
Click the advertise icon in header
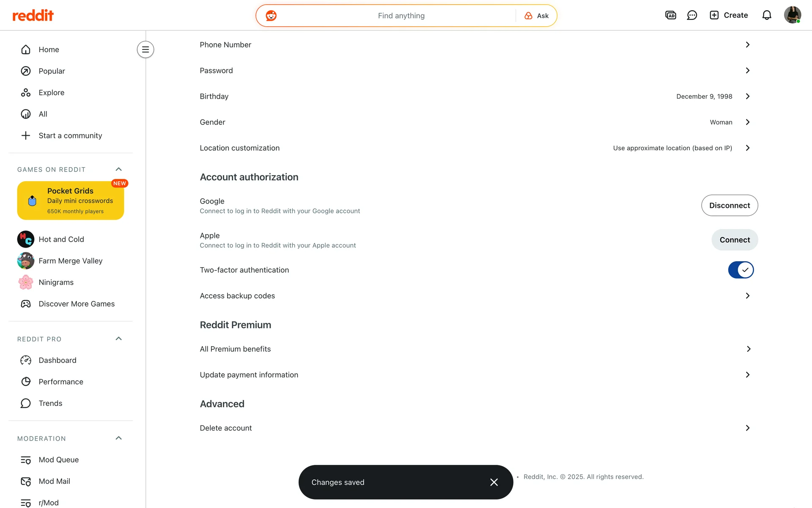(x=670, y=15)
